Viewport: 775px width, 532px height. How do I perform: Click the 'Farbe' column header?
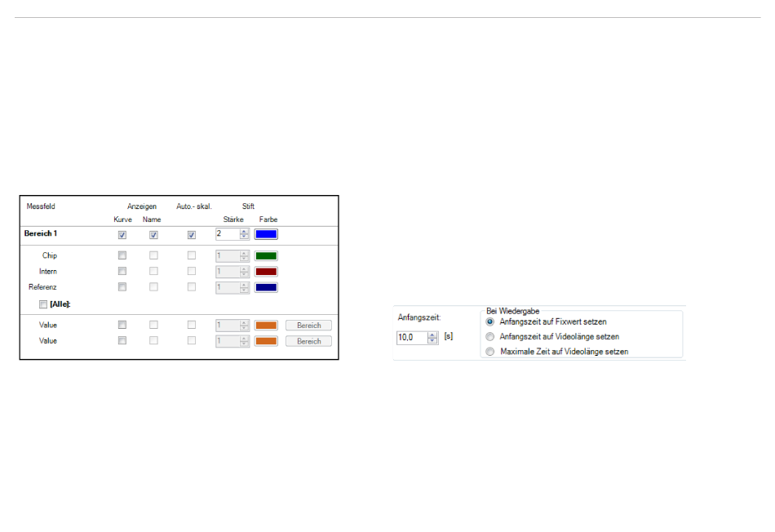coord(268,219)
